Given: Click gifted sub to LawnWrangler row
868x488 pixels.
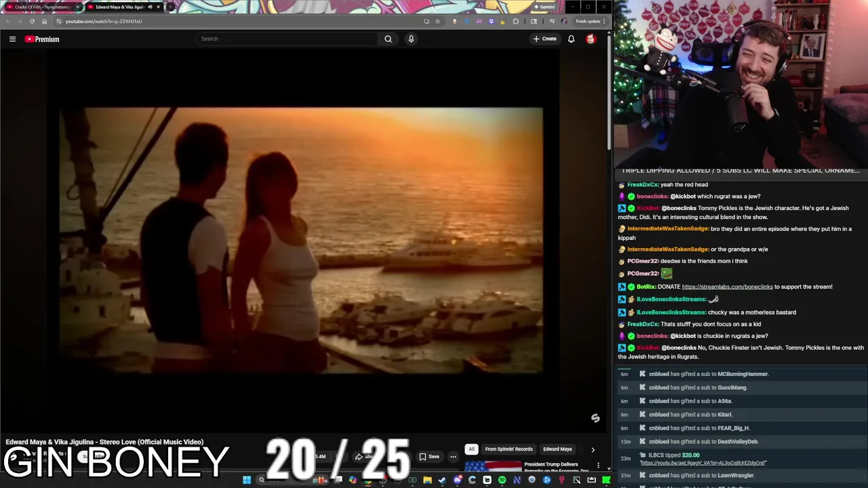Looking at the screenshot, I should click(x=742, y=476).
